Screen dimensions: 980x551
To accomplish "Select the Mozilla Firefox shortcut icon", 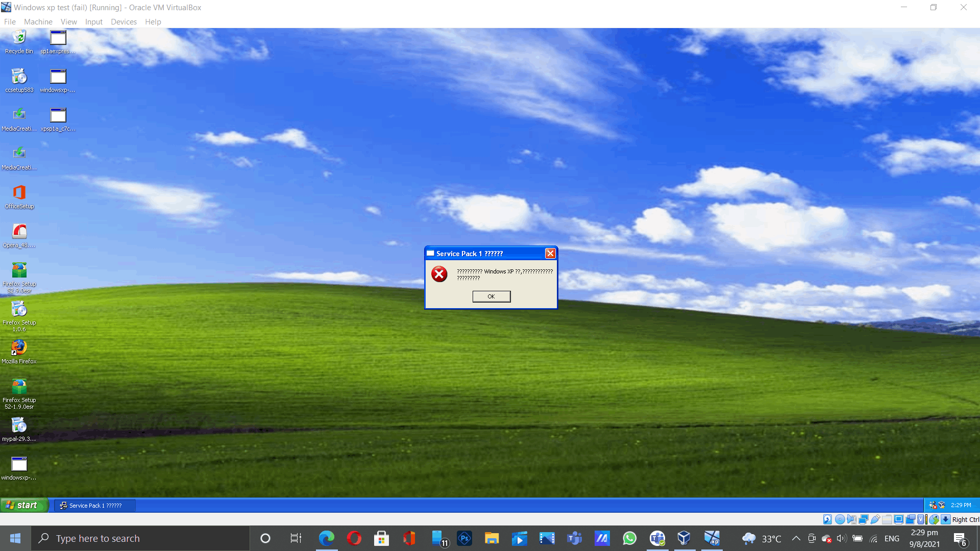I will click(19, 352).
